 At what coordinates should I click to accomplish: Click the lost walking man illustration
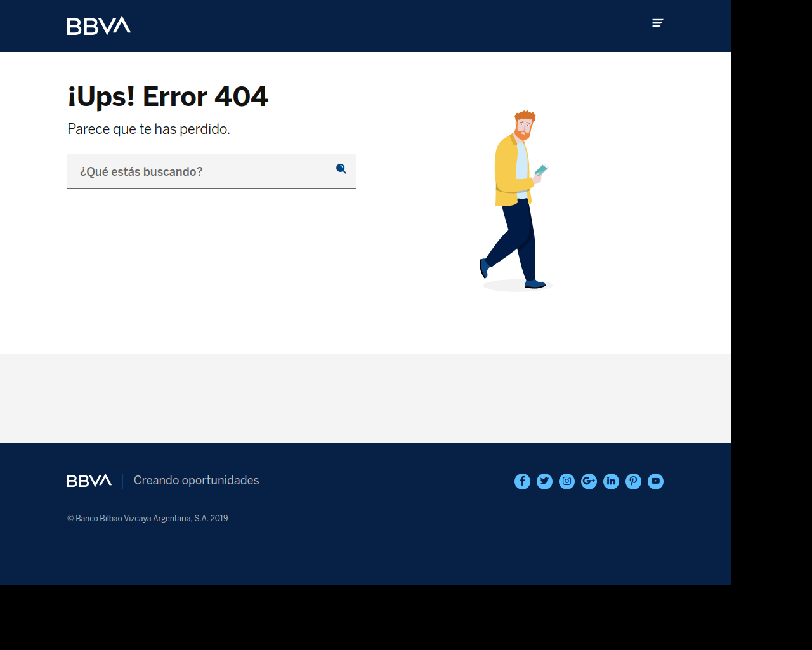click(516, 201)
